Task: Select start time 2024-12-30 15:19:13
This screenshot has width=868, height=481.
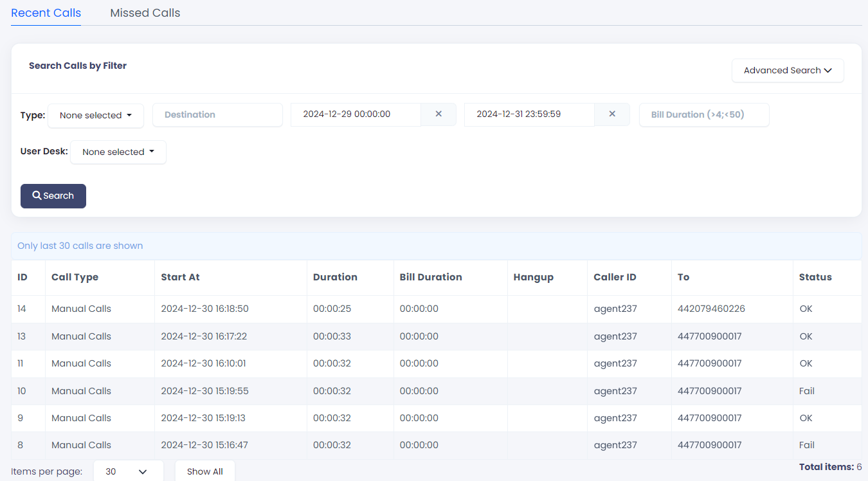Action: pyautogui.click(x=203, y=418)
